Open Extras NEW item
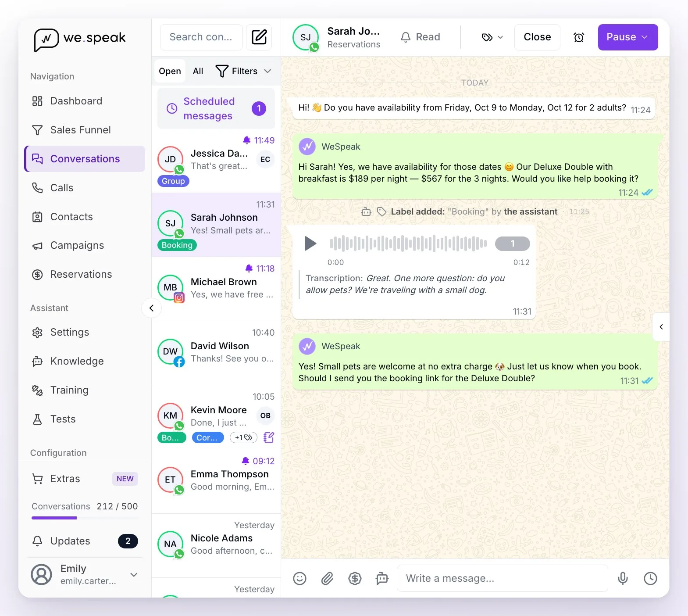Image resolution: width=688 pixels, height=616 pixels. [85, 479]
